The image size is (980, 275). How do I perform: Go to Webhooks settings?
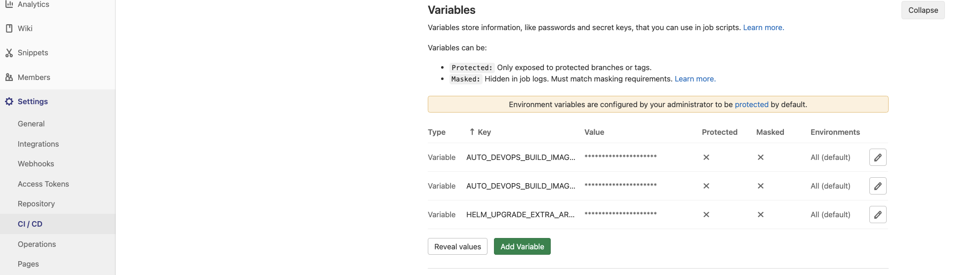tap(36, 164)
